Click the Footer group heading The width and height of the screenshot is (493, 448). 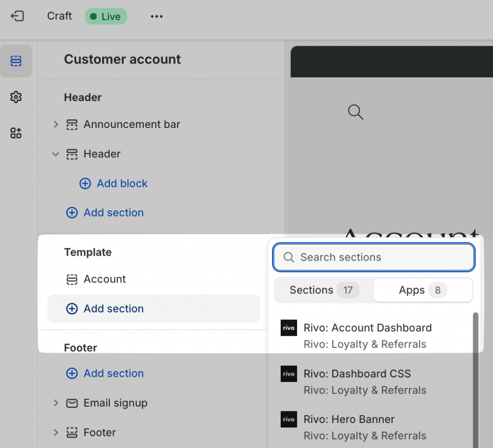click(x=80, y=348)
